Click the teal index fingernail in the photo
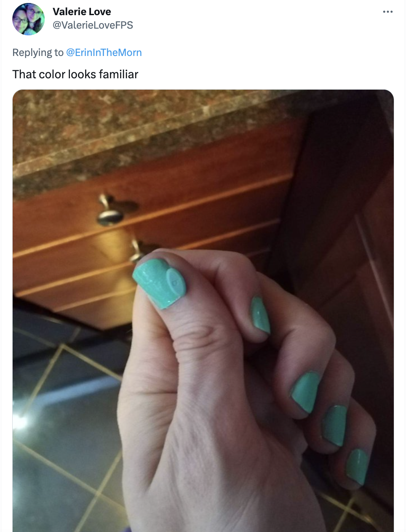 (261, 314)
